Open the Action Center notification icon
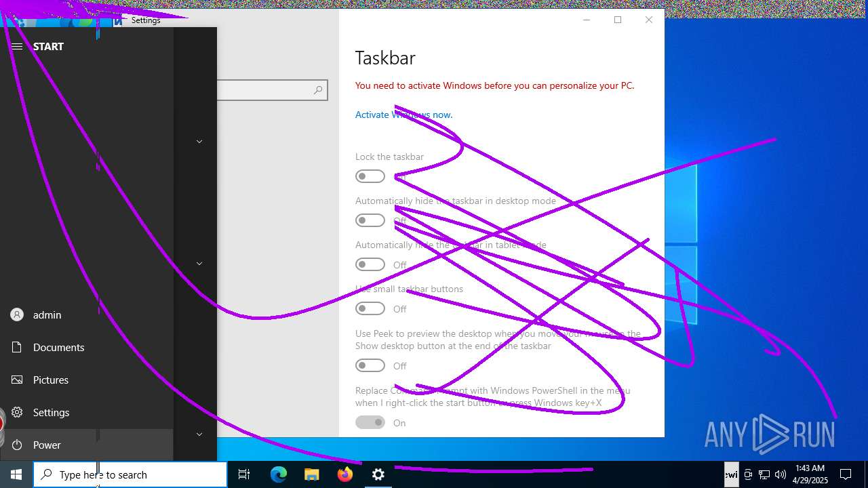This screenshot has width=868, height=488. (x=846, y=474)
